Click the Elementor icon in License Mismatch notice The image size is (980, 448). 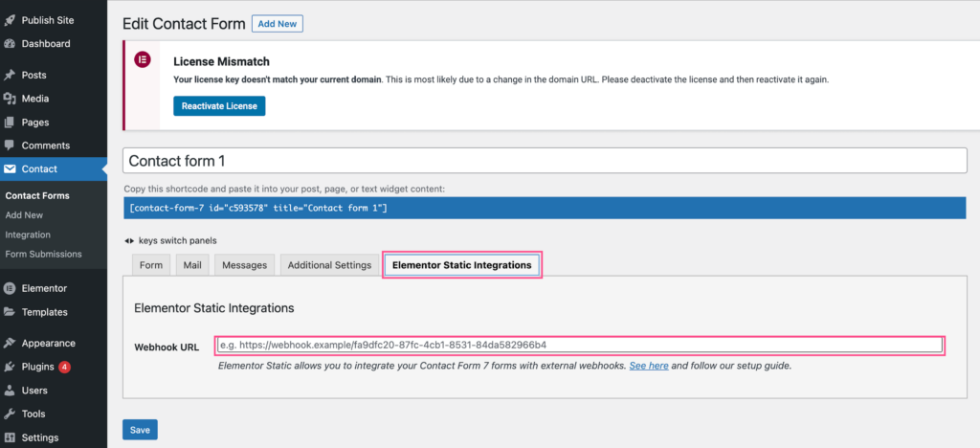[x=143, y=60]
